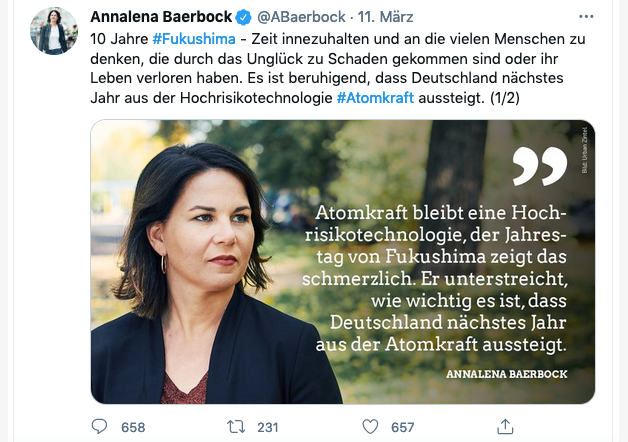
Task: Like the tweet with heart icon
Action: coord(370,427)
